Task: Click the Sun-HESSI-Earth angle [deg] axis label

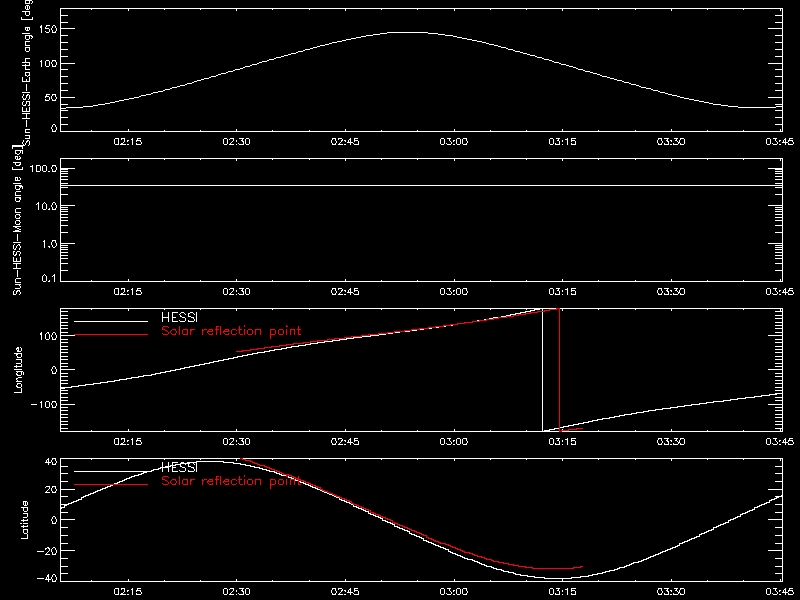Action: 26,71
